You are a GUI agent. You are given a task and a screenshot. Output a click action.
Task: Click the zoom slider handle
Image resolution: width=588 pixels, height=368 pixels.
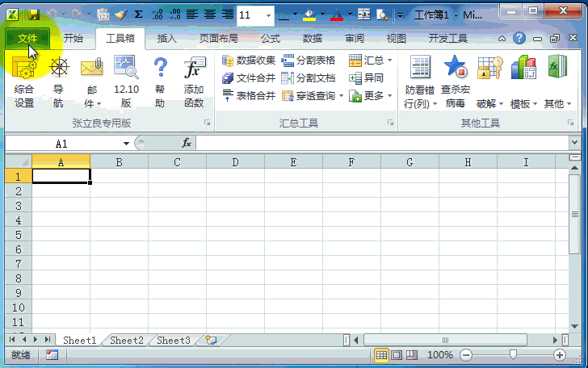coord(512,355)
